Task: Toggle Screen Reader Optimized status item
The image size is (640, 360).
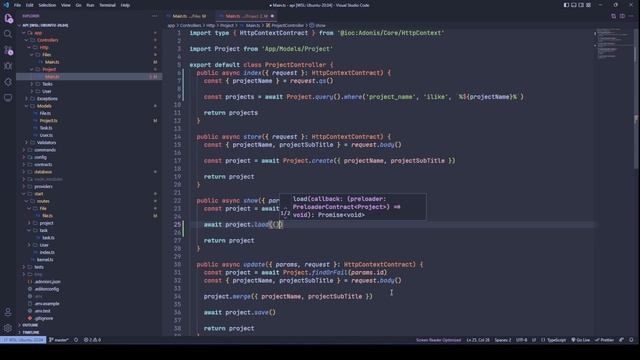Action: (x=438, y=340)
